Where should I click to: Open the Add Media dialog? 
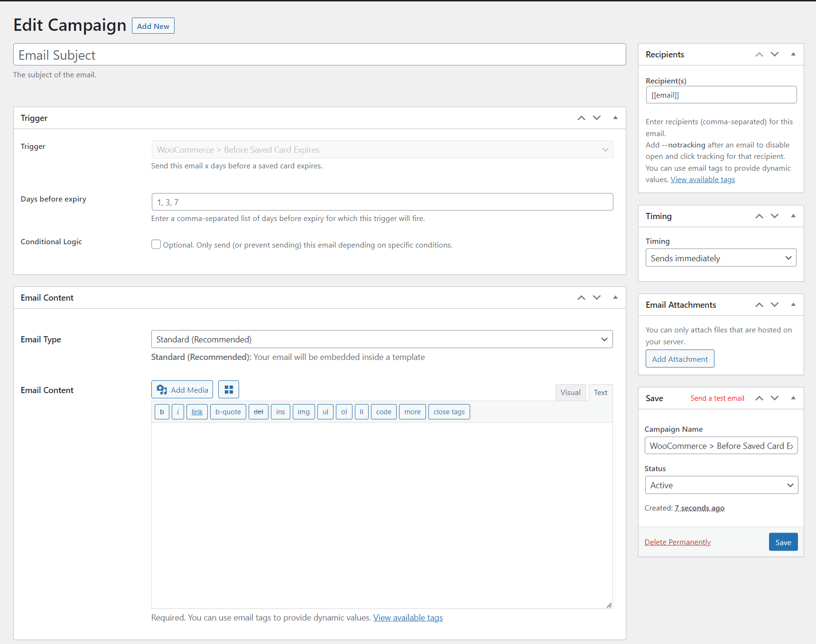(x=182, y=389)
